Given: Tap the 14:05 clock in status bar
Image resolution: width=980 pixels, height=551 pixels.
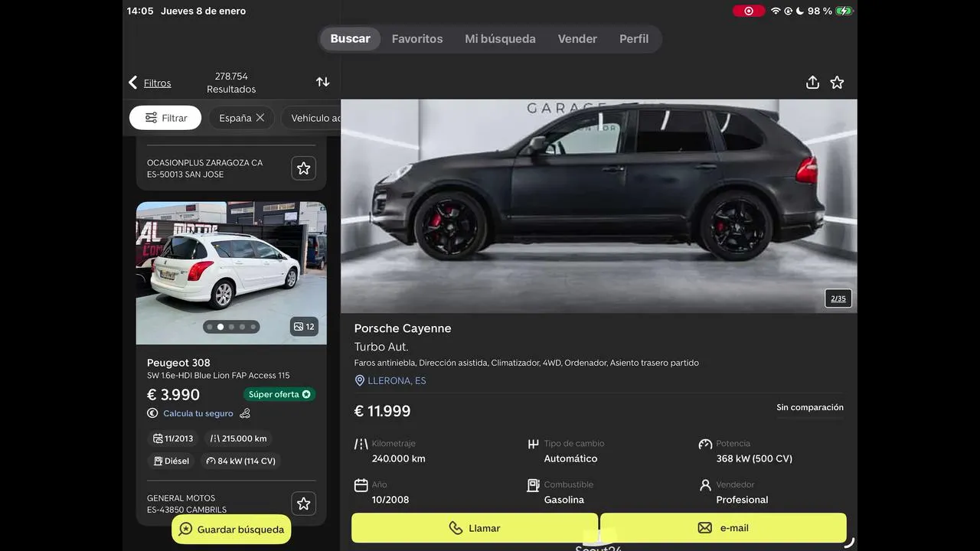Looking at the screenshot, I should pyautogui.click(x=140, y=11).
